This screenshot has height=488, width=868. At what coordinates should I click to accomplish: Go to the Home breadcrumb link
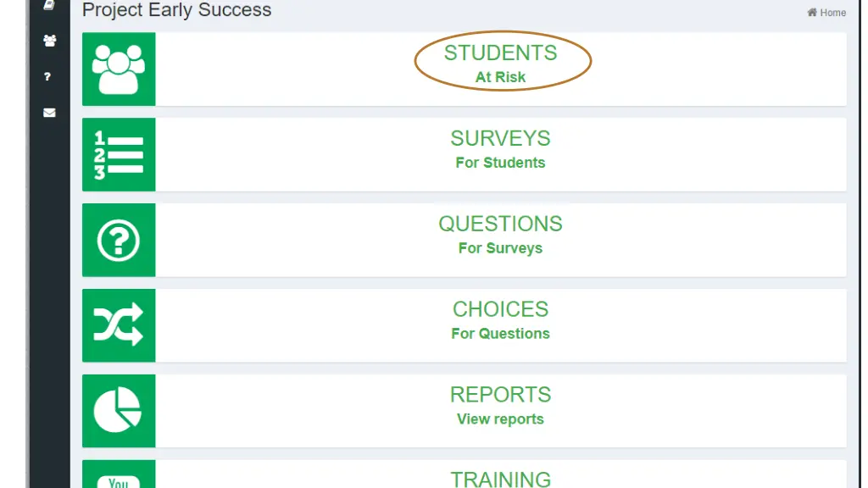[826, 12]
